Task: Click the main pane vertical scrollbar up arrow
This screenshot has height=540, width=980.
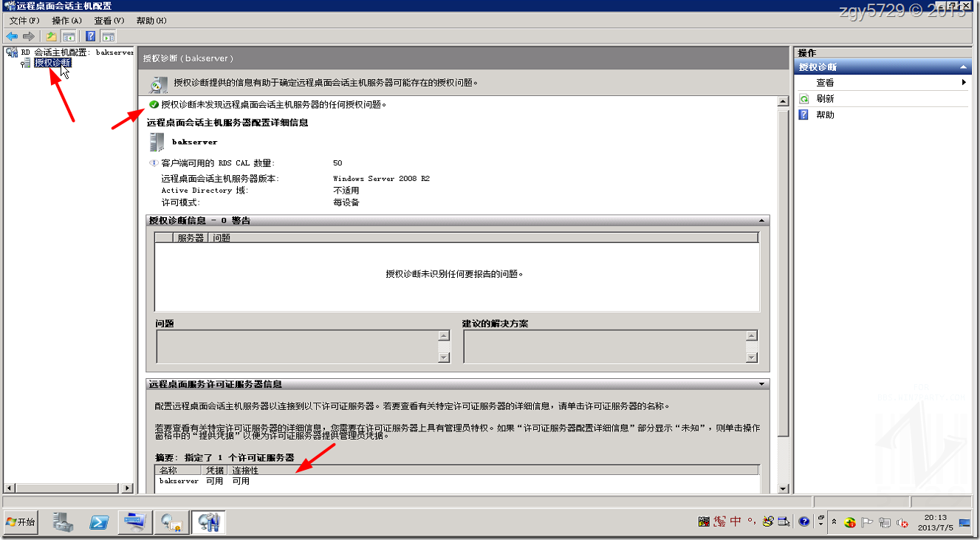Action: point(783,101)
